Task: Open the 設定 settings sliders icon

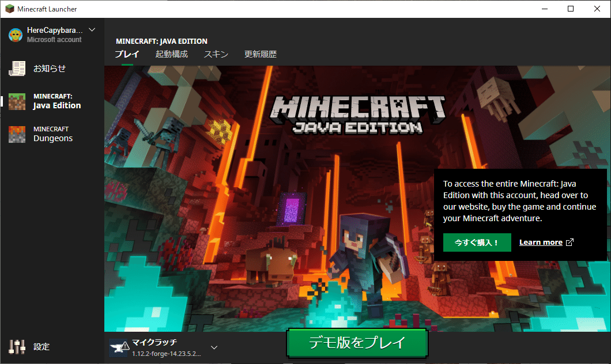Action: click(x=17, y=347)
